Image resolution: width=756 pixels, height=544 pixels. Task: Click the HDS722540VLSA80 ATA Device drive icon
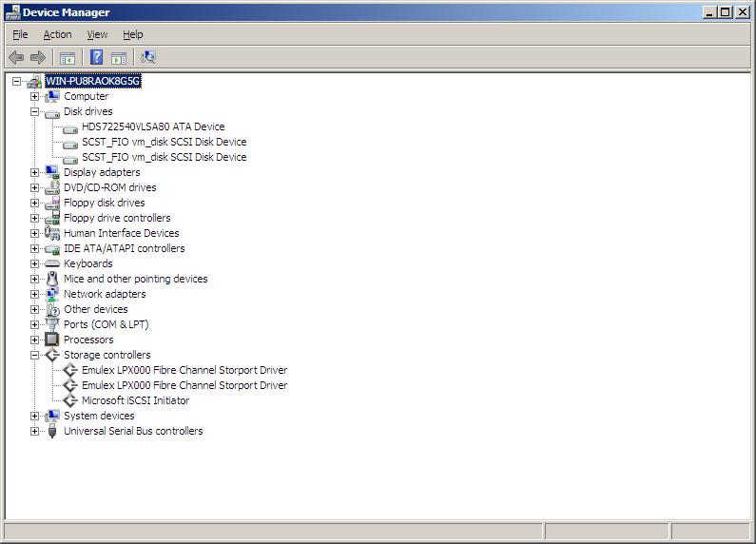click(x=70, y=128)
